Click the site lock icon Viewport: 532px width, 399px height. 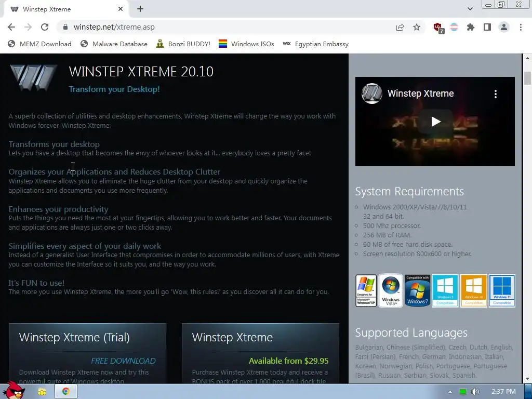click(x=65, y=27)
